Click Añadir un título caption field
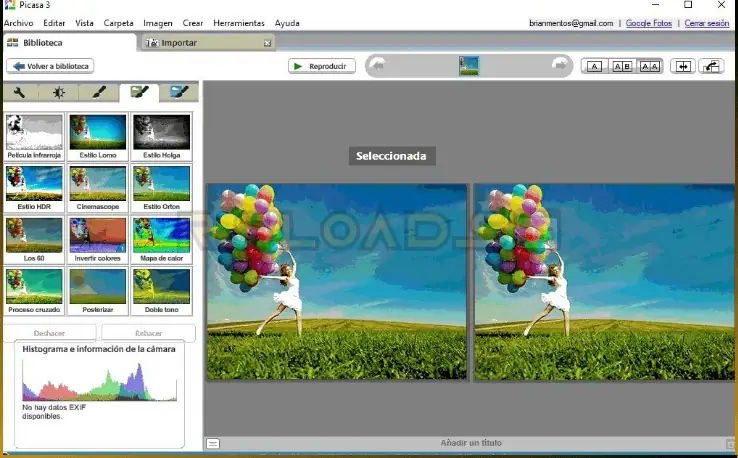 [471, 443]
